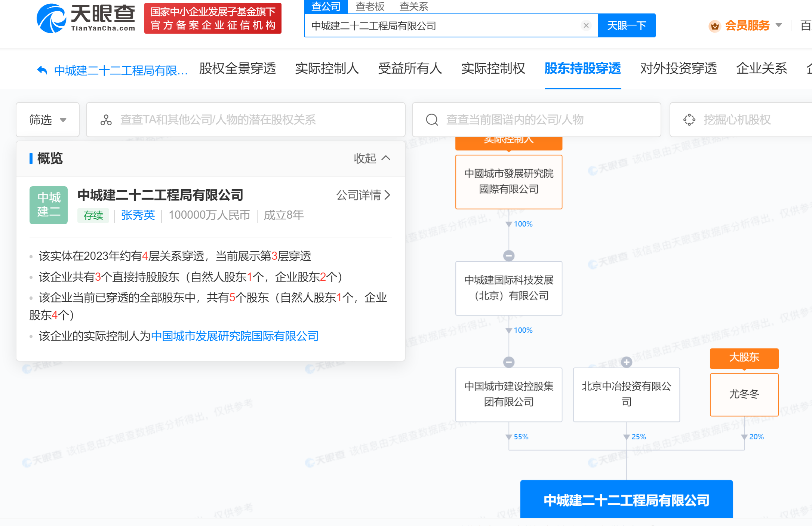Viewport: 812px width, 526px height.
Task: Click the 成立8年 text
Action: (x=284, y=215)
